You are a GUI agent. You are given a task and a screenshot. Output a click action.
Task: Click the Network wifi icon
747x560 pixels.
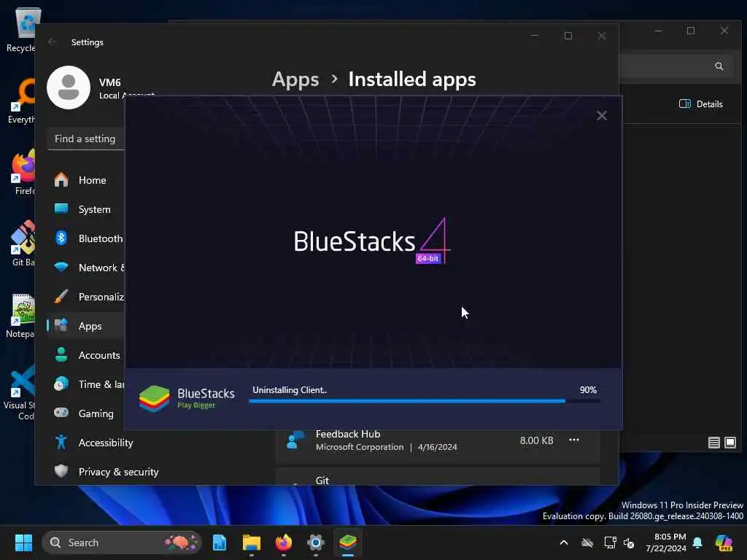61,267
